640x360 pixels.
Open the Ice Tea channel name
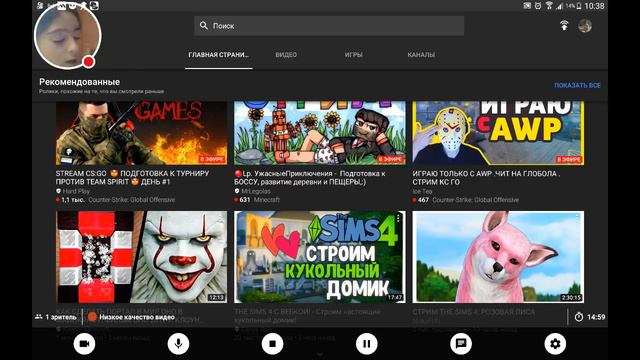[x=422, y=191]
